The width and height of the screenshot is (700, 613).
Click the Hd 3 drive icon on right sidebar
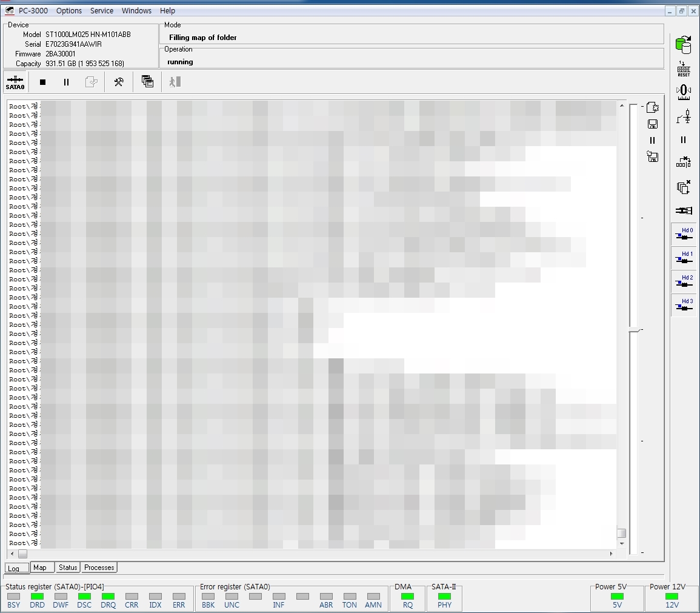coord(684,304)
